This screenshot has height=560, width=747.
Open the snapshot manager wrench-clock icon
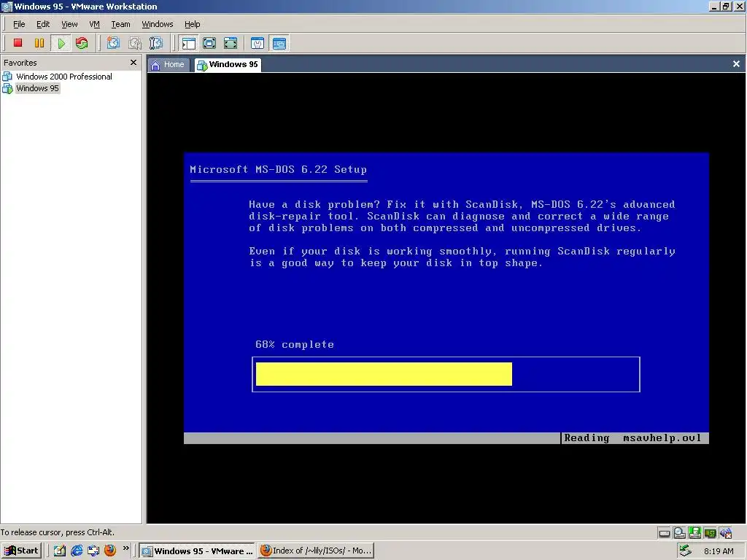(x=156, y=43)
